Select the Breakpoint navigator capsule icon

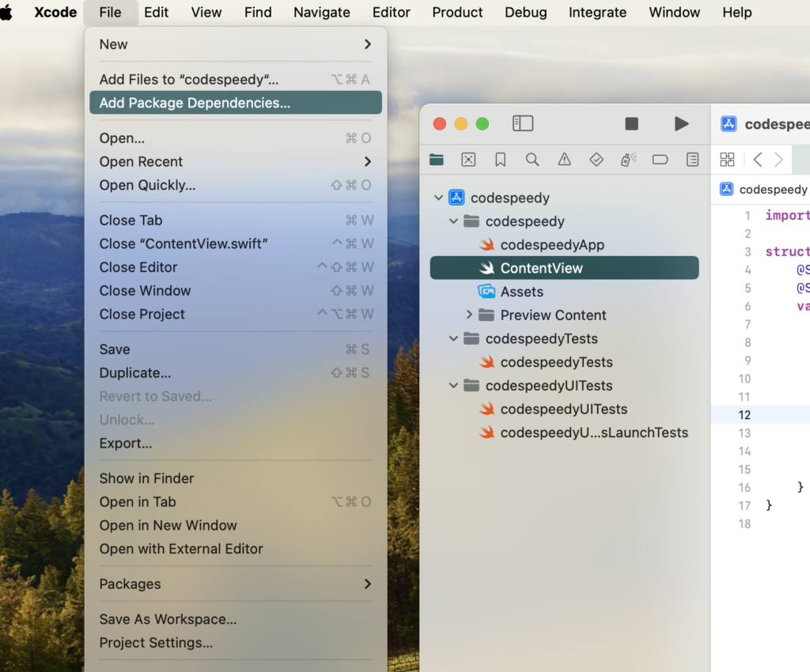click(660, 159)
